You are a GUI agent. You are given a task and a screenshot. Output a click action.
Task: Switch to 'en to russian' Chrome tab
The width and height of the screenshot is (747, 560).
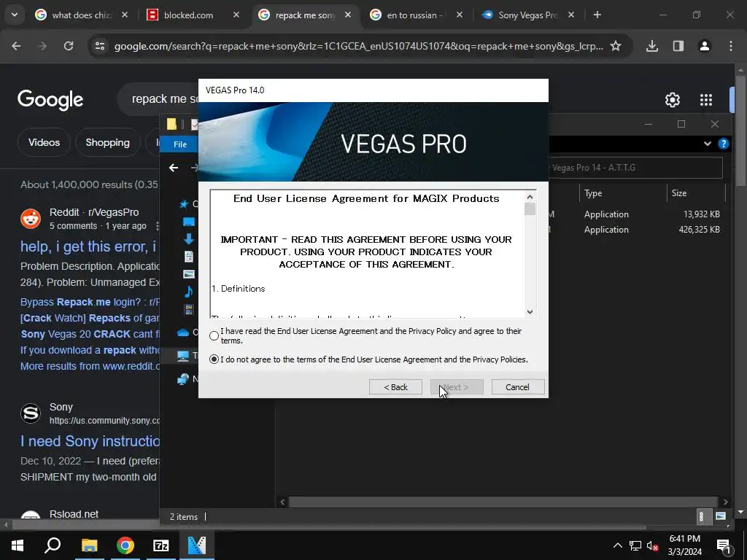click(414, 15)
